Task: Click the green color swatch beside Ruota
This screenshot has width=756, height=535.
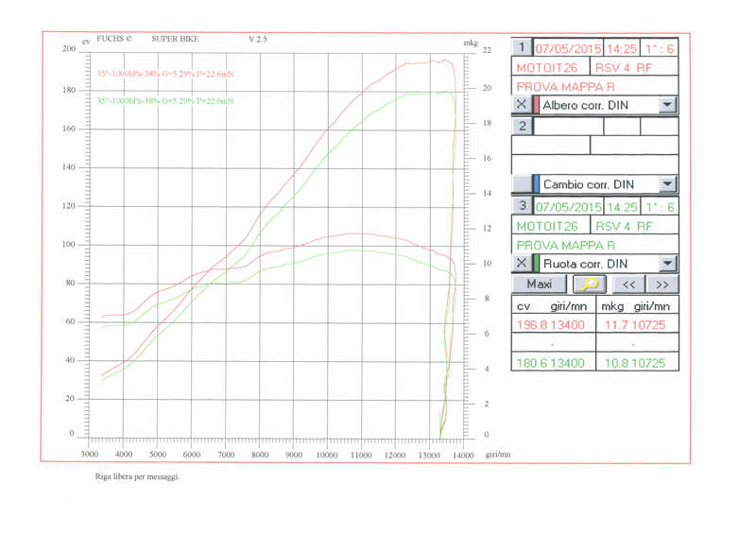Action: (x=537, y=264)
